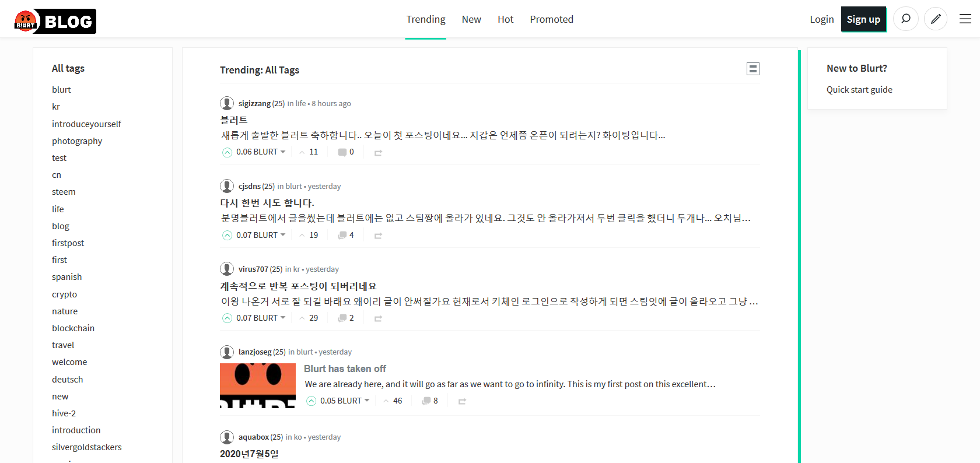Expand 0.05 BLURT payout dropdown

(345, 401)
